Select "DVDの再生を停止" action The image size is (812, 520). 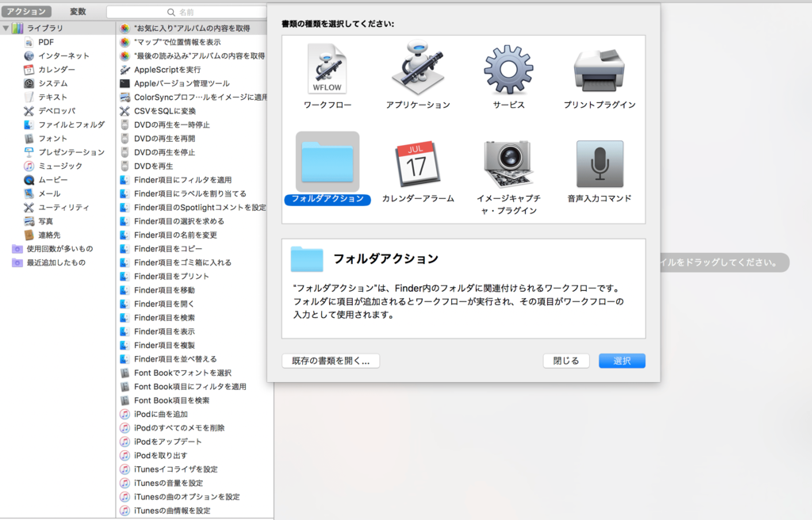click(164, 152)
